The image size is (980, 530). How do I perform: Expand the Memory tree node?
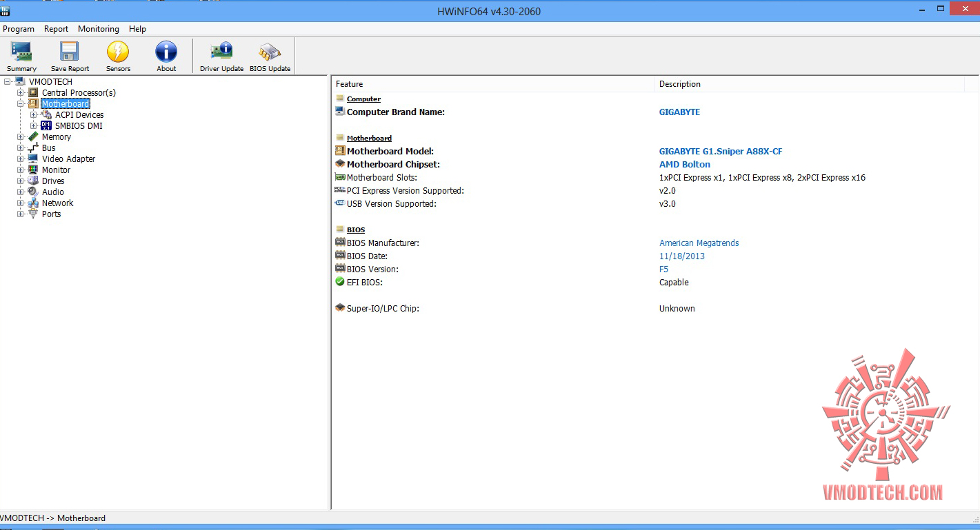20,137
